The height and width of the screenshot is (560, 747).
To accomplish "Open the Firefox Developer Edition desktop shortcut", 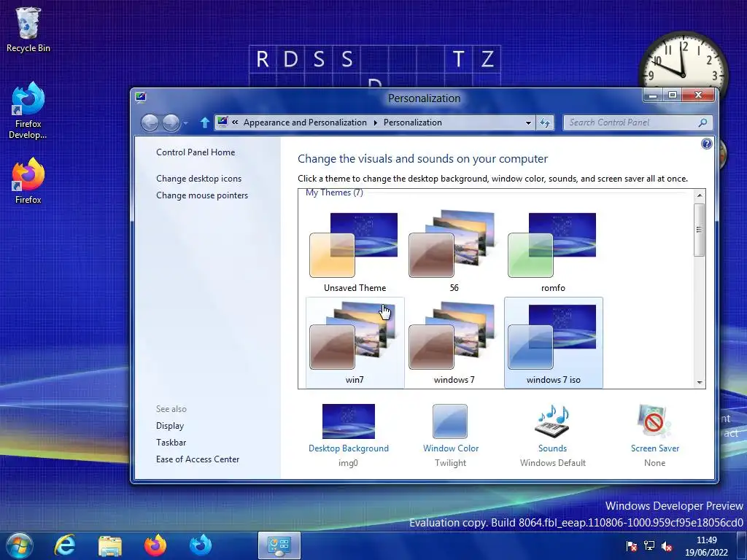I will click(28, 110).
